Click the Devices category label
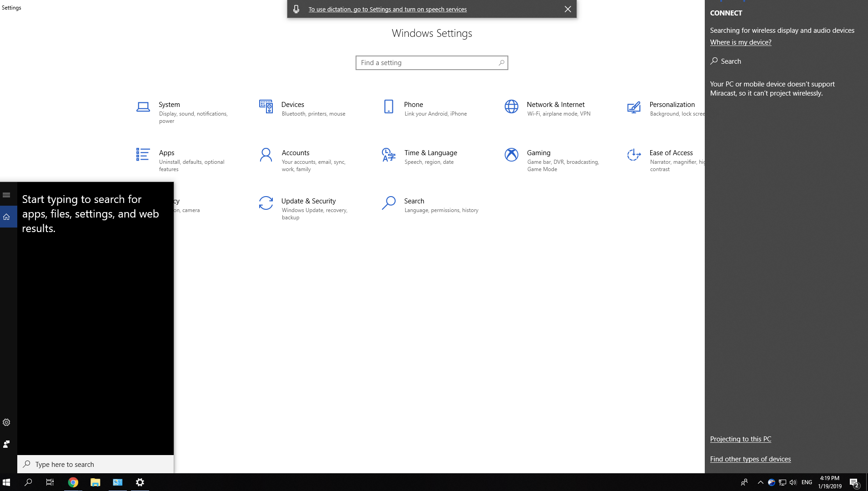The height and width of the screenshot is (491, 868). tap(293, 105)
